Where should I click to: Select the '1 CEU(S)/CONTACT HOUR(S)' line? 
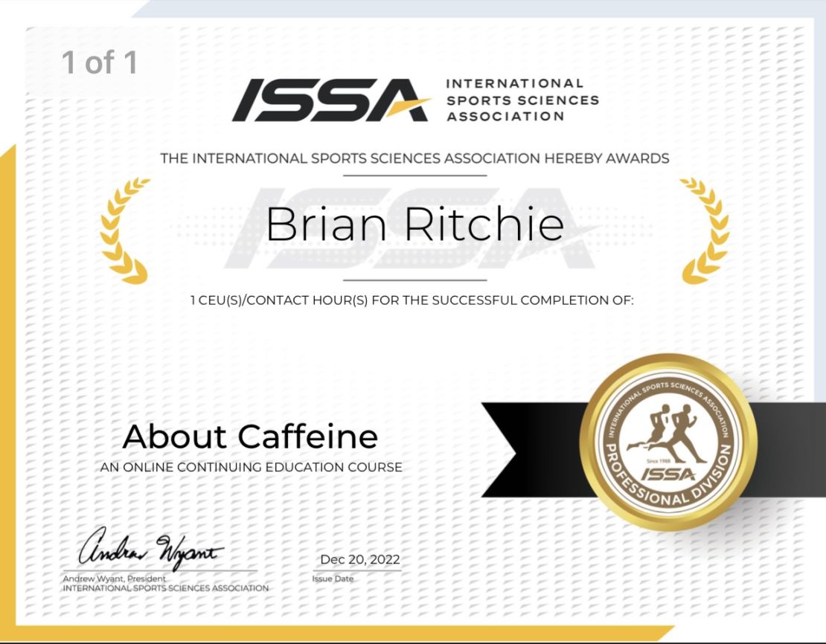[412, 300]
